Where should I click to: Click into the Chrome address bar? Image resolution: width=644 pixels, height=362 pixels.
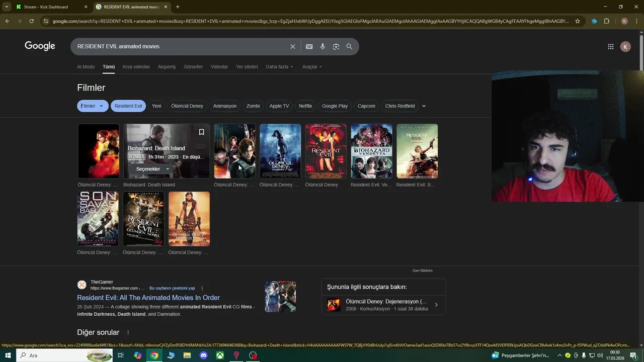point(310,21)
